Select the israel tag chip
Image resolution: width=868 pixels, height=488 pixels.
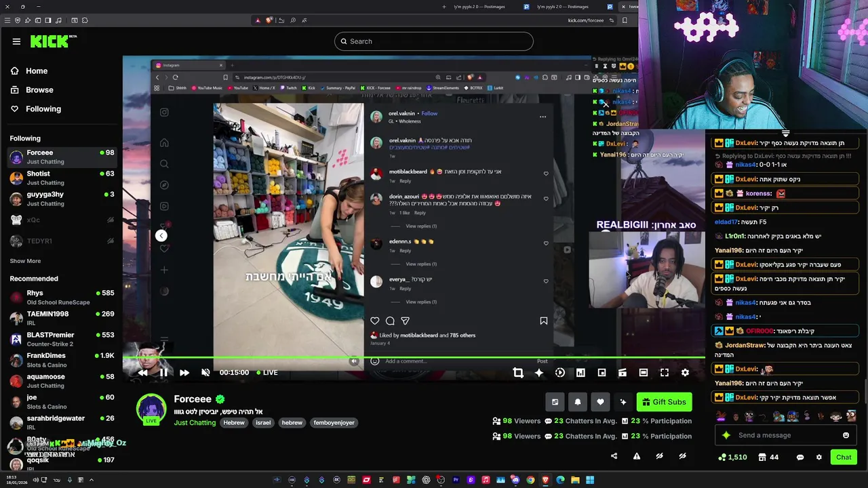(x=263, y=423)
